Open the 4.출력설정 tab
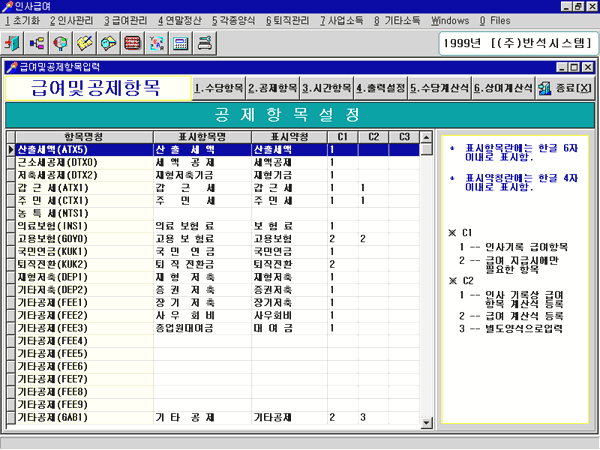 click(x=380, y=88)
